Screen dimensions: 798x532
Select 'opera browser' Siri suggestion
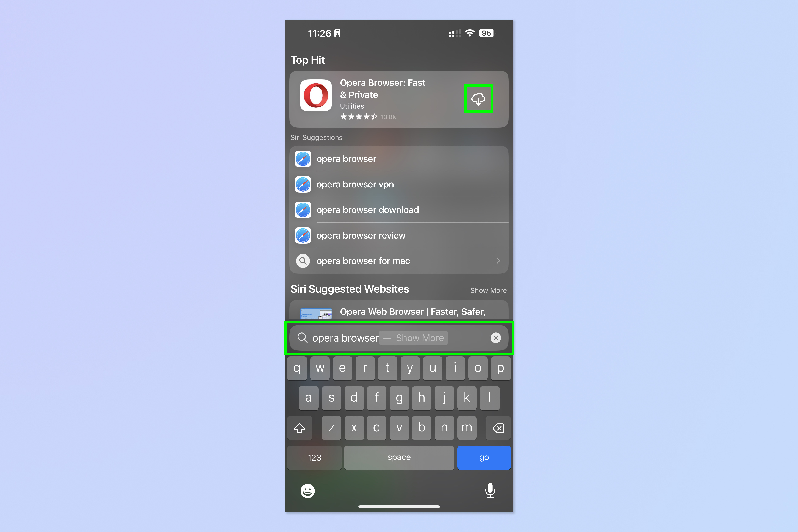click(x=399, y=159)
